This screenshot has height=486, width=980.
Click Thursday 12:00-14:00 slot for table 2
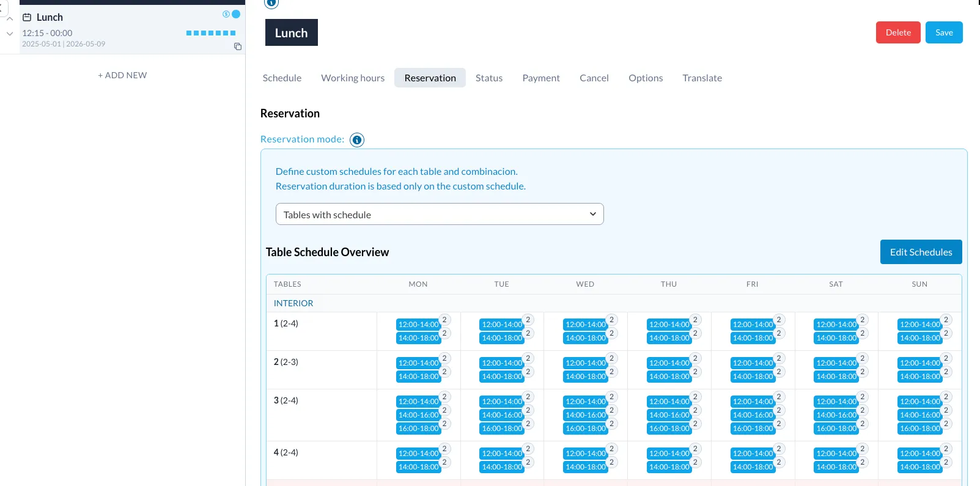click(669, 363)
